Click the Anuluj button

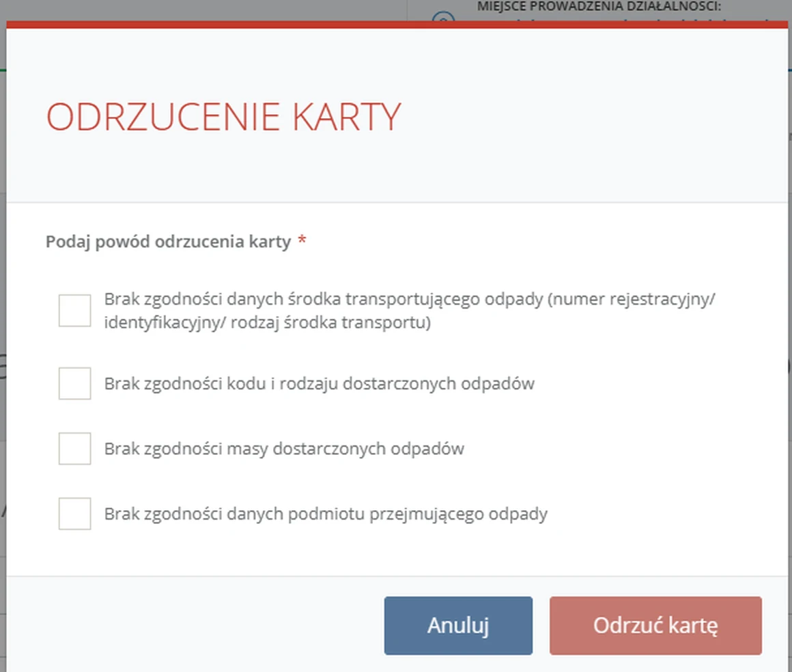coord(458,626)
